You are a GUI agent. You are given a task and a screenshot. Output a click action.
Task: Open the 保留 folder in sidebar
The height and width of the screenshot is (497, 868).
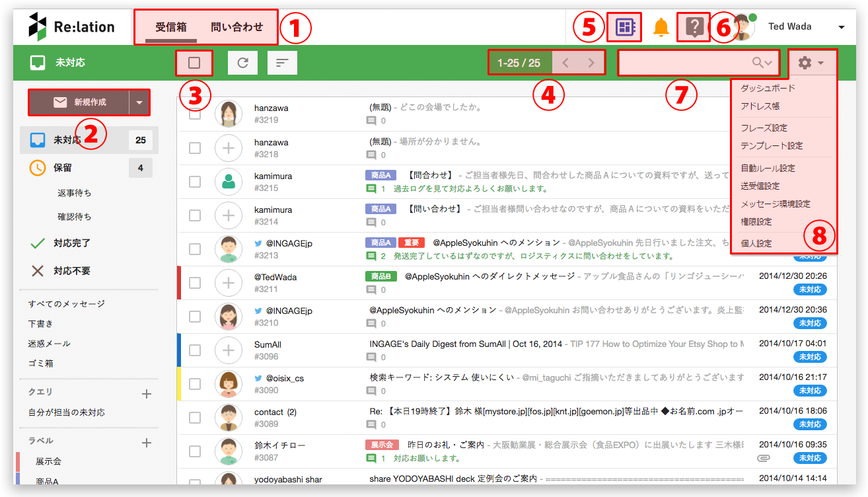pos(89,168)
